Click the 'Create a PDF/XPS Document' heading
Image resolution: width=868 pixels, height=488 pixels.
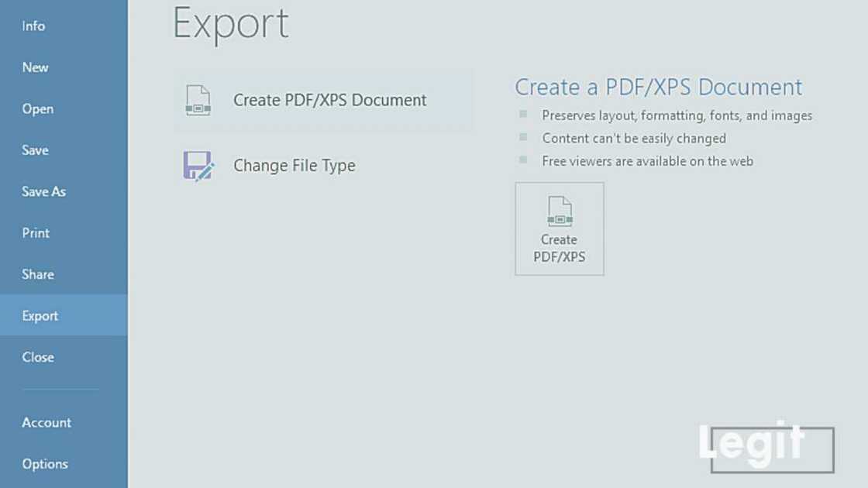[x=658, y=87]
